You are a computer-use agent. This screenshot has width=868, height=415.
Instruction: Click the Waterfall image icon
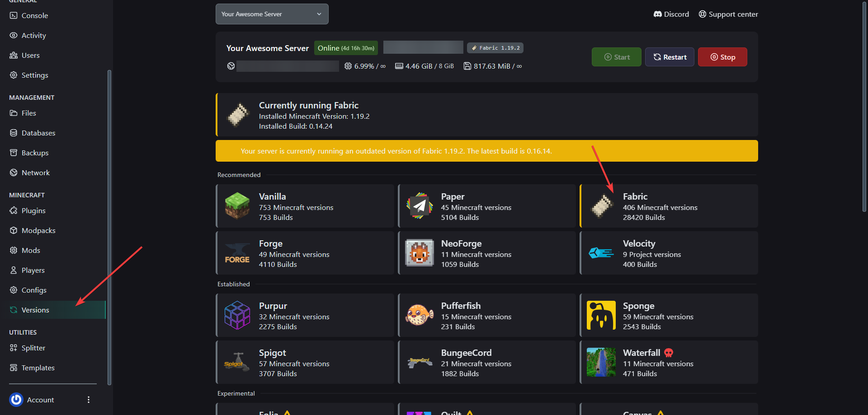(x=601, y=362)
